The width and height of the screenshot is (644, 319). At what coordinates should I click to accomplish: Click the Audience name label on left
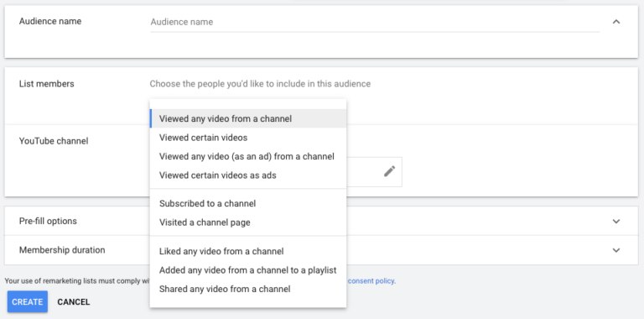pos(50,21)
